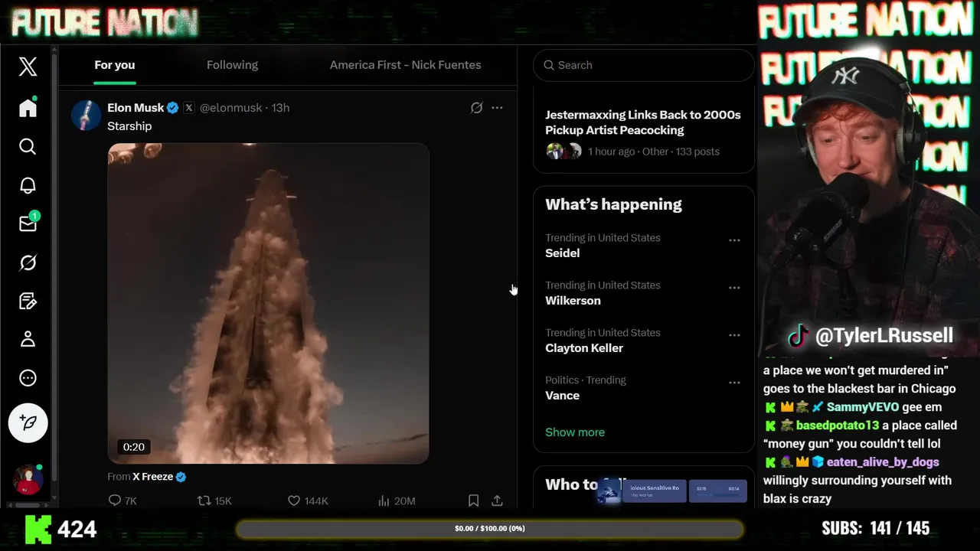Viewport: 980px width, 551px height.
Task: Click the 0:20 video duration label
Action: click(134, 447)
